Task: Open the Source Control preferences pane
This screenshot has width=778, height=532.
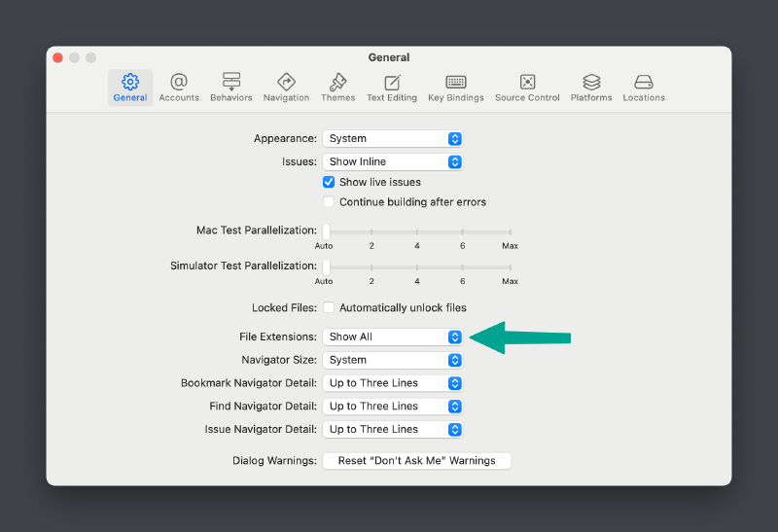Action: click(527, 88)
